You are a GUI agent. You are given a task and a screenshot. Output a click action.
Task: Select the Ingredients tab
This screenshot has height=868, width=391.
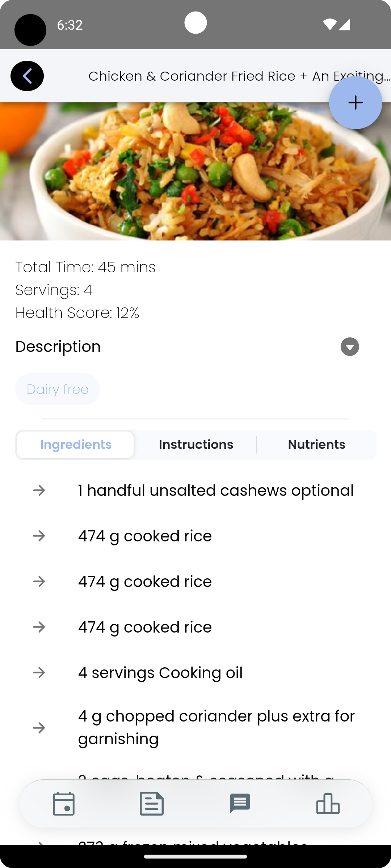76,444
